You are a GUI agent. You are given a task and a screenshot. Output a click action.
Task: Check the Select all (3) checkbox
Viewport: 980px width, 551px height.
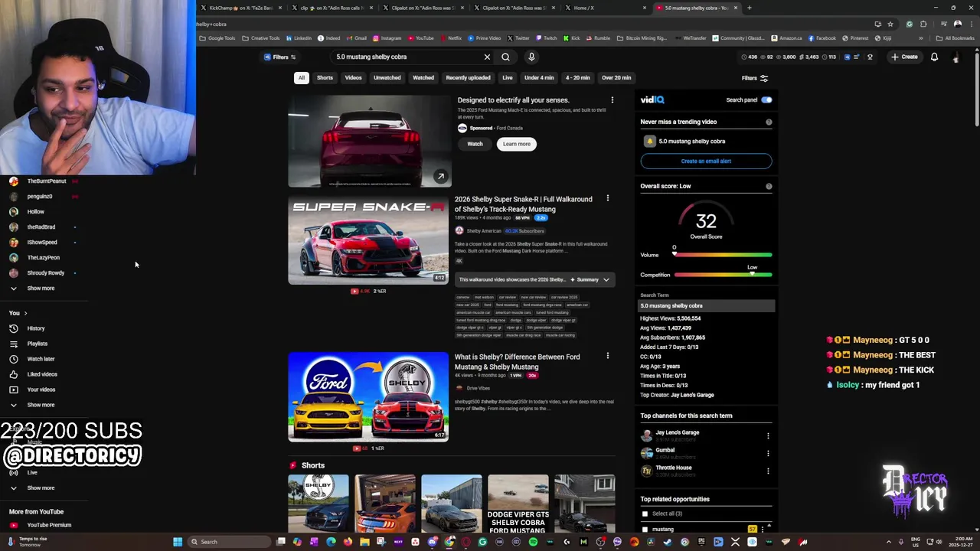point(645,514)
